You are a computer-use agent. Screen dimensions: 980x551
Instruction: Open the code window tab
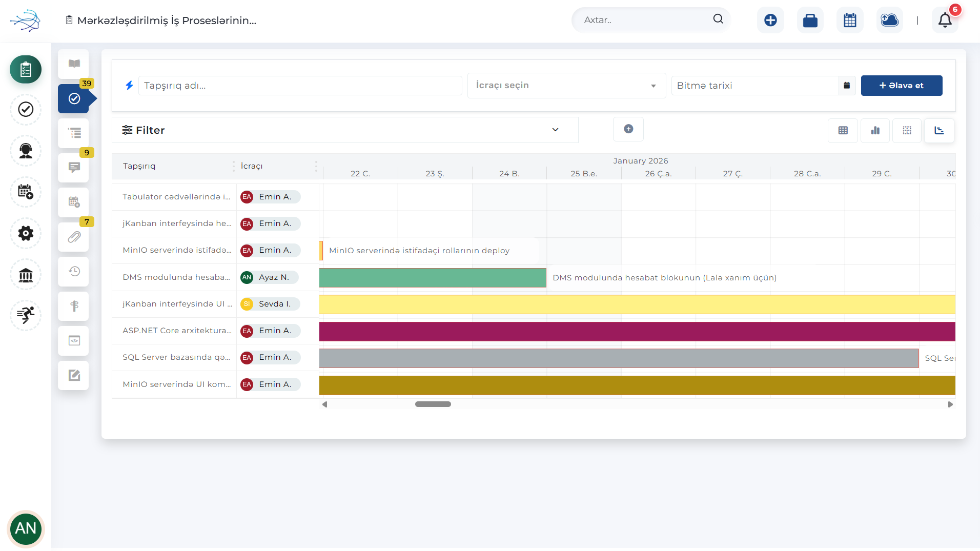(x=74, y=341)
